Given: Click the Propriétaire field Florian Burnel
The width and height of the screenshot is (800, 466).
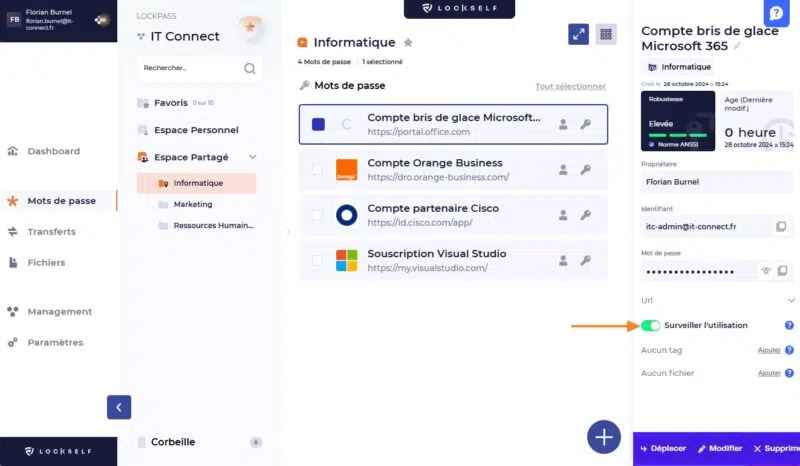Looking at the screenshot, I should point(717,182).
